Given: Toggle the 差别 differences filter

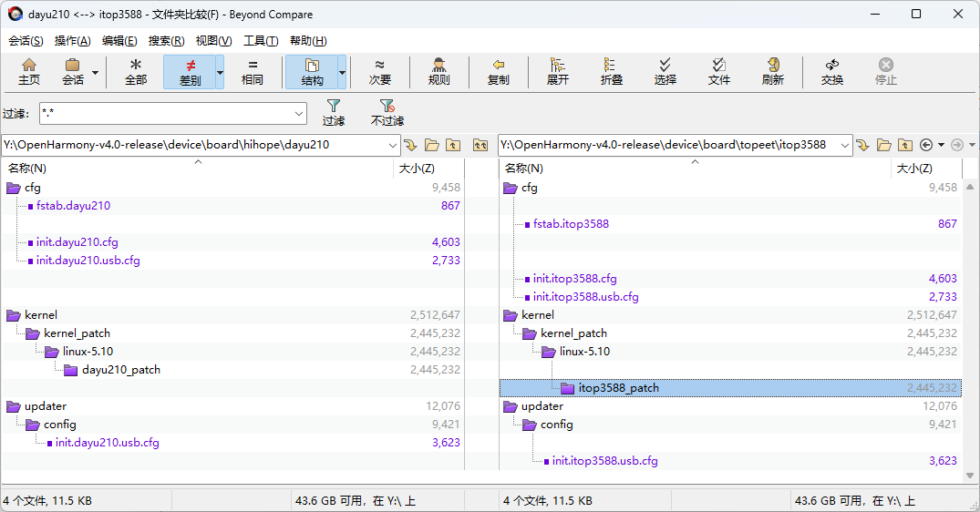Looking at the screenshot, I should pos(190,72).
